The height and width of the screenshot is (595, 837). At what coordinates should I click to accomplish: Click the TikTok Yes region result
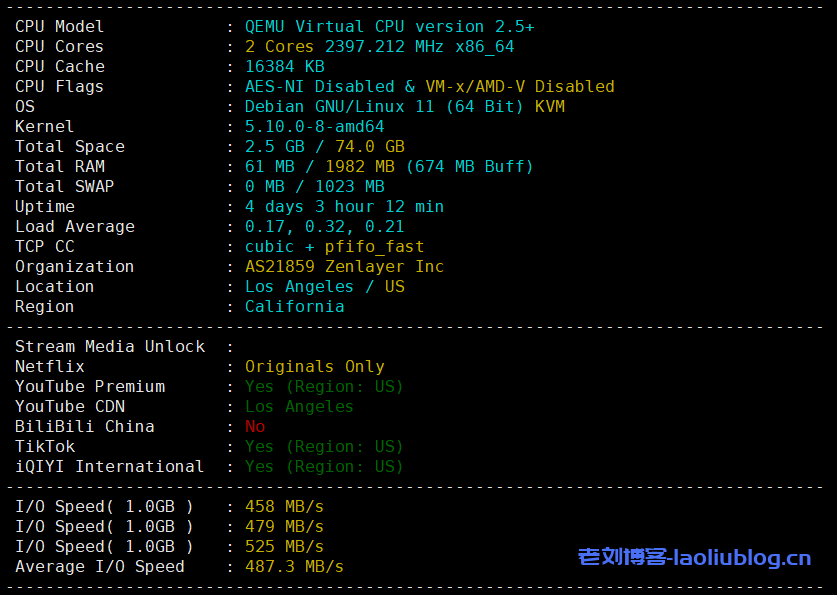[324, 447]
